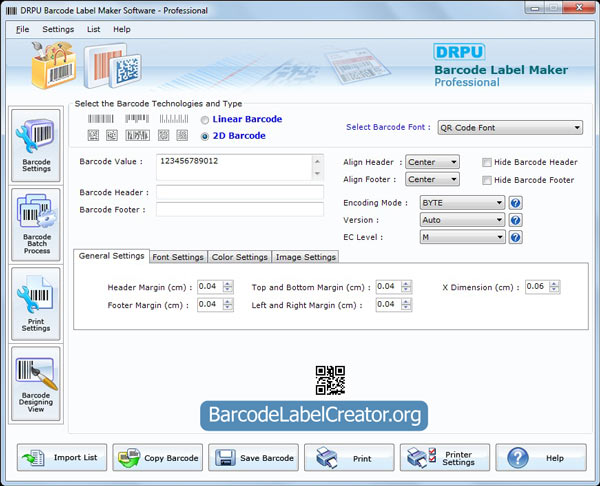Click the X Dimension spinner arrows
This screenshot has height=486, width=600.
click(x=554, y=287)
